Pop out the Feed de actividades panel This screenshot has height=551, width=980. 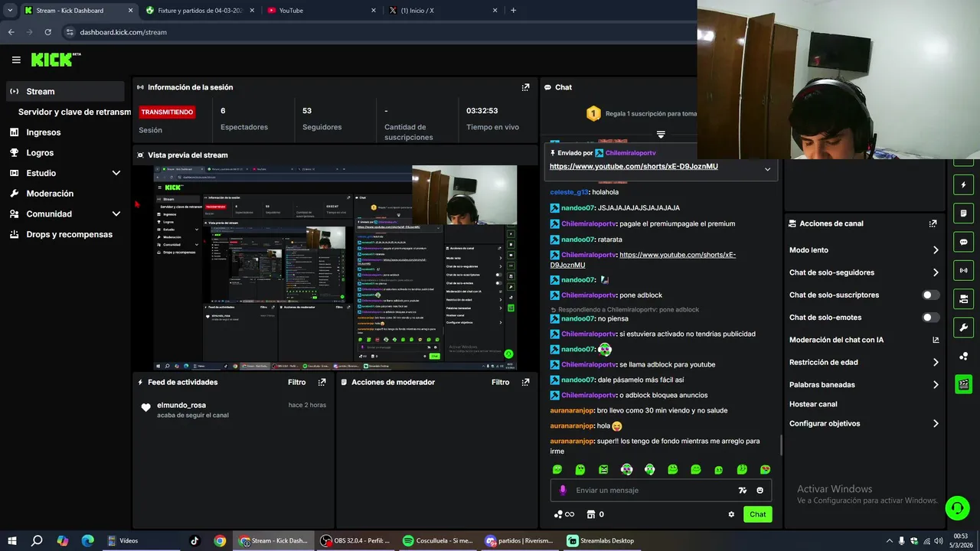[322, 382]
